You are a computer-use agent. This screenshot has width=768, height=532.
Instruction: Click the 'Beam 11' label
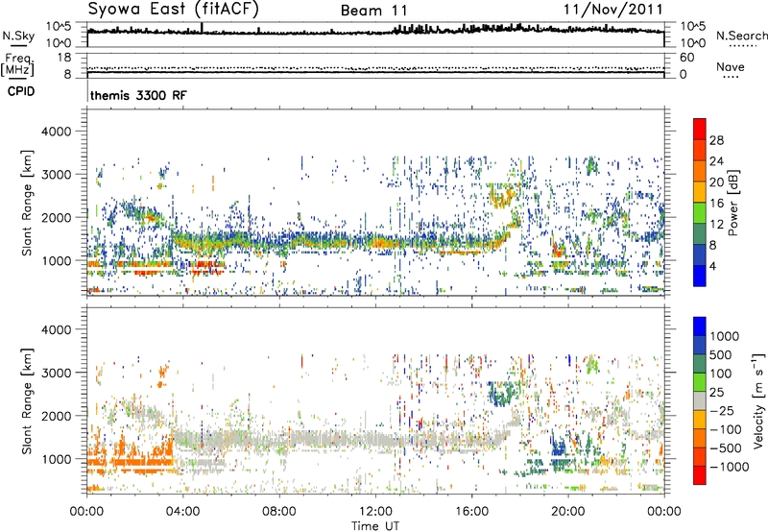pos(373,11)
